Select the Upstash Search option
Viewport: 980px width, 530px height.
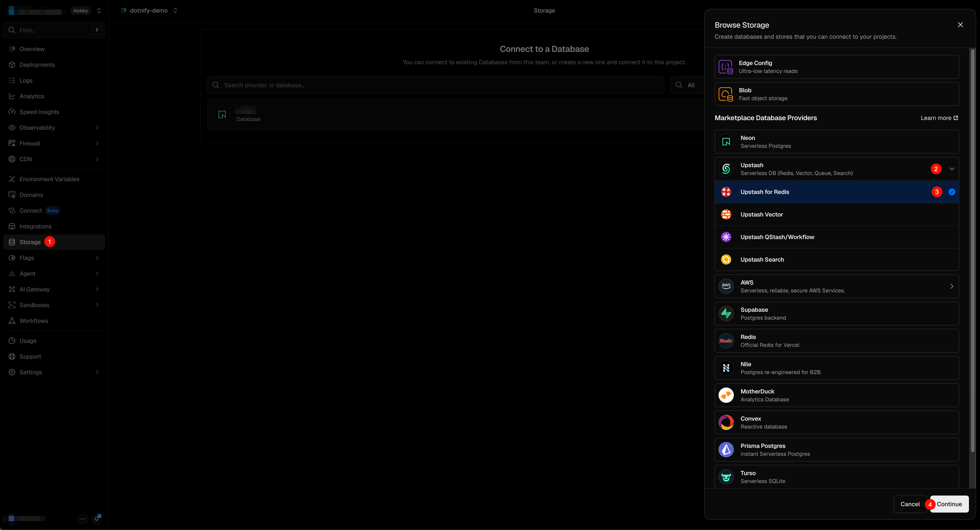837,260
